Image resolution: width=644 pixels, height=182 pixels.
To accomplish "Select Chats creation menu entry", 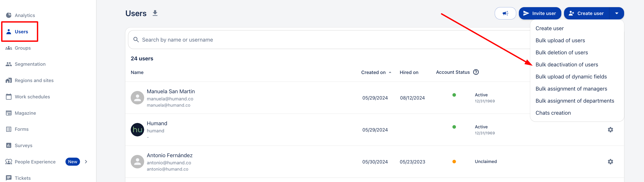I will tap(553, 113).
